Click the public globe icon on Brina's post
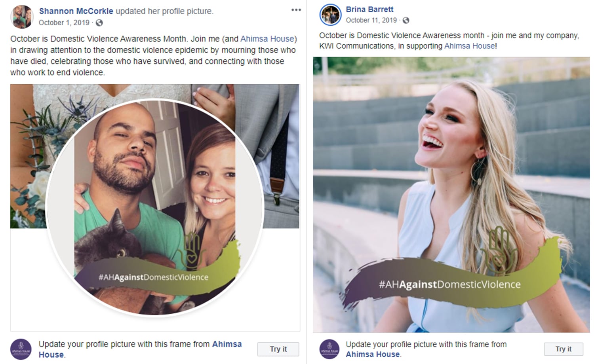This screenshot has width=594, height=364. click(x=406, y=20)
